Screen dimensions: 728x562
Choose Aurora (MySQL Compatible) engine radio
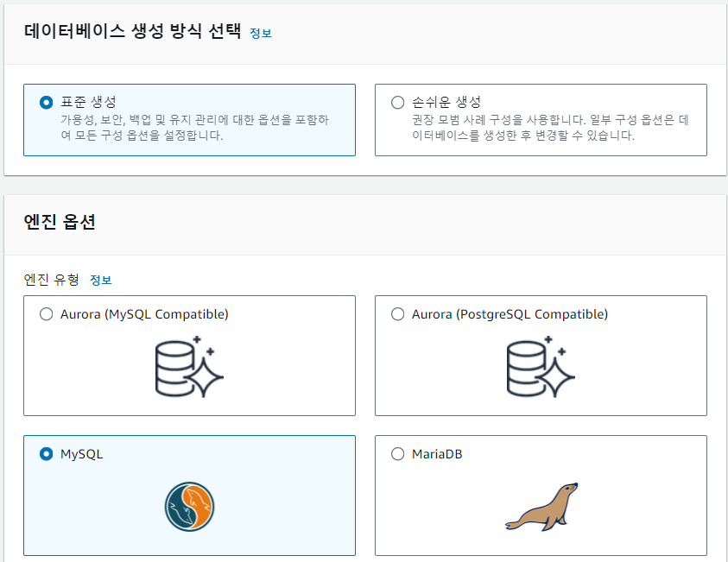pyautogui.click(x=46, y=314)
